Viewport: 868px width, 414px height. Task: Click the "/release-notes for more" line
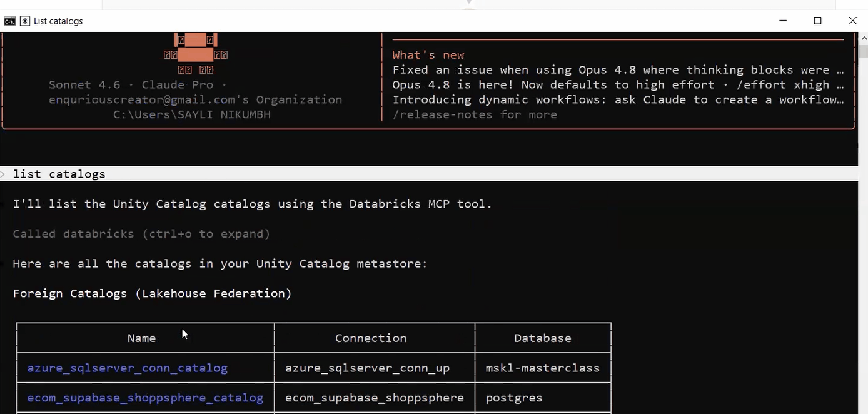[475, 114]
